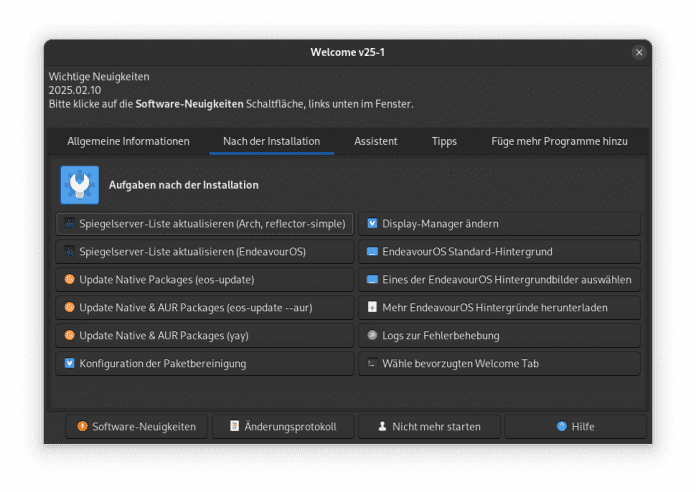
Task: Switch to the Allgemeine Informationen tab
Action: click(x=128, y=142)
